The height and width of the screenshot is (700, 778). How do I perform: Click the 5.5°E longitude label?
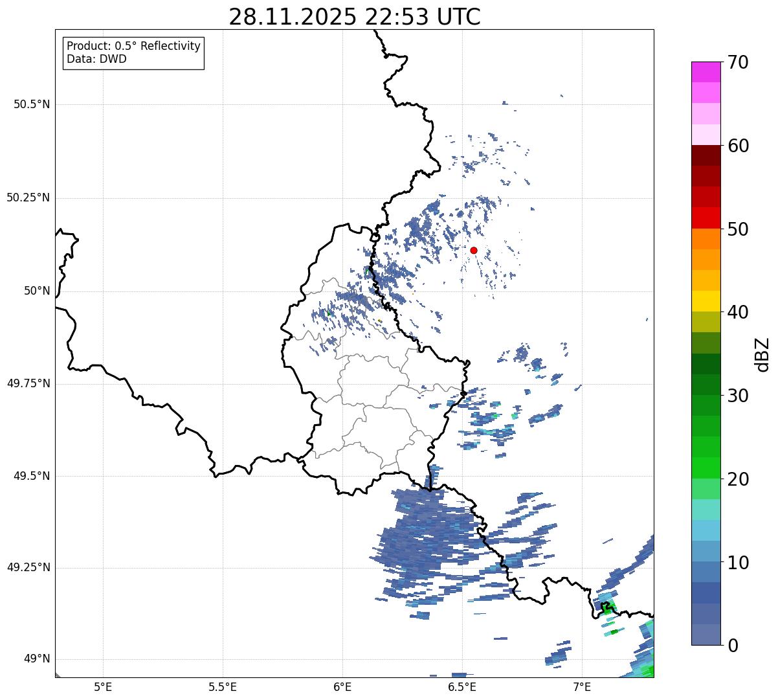coord(223,687)
